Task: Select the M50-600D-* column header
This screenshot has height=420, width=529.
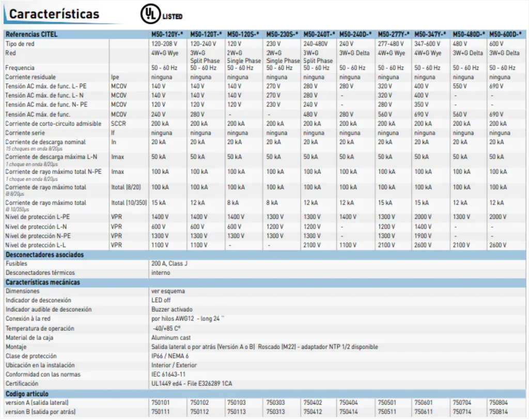Action: pyautogui.click(x=505, y=35)
